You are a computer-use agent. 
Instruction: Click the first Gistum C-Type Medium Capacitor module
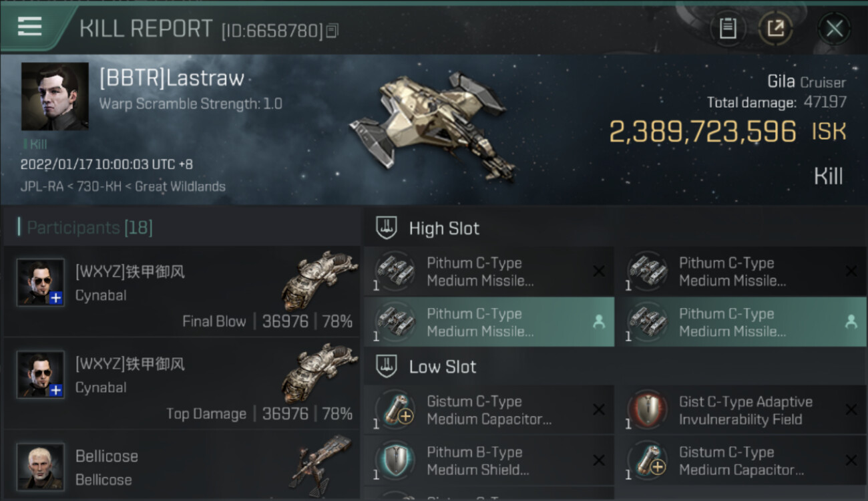pyautogui.click(x=489, y=410)
